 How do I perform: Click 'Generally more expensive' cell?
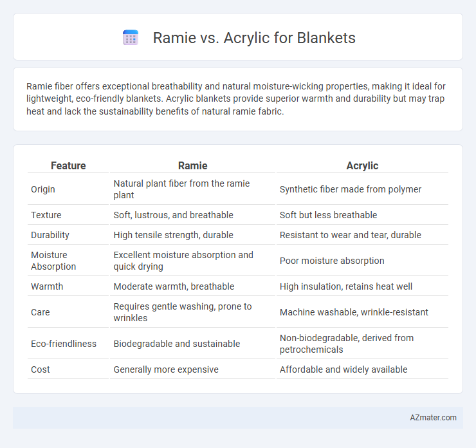[192, 369]
